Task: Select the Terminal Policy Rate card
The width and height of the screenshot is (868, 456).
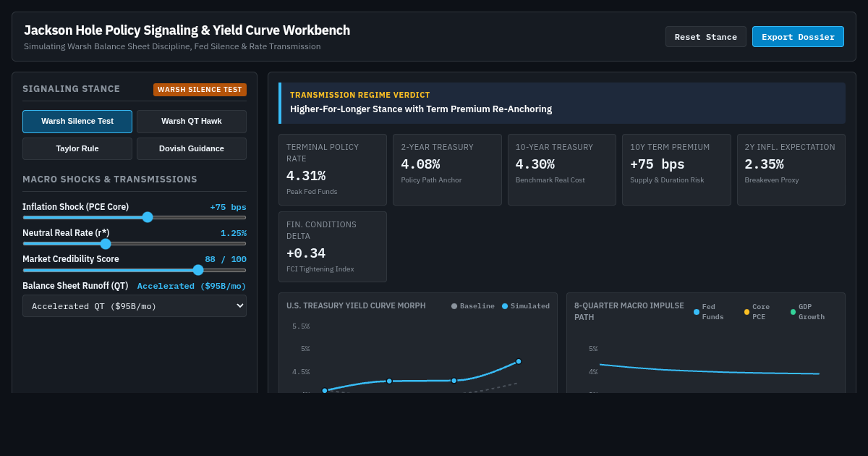Action: pos(333,170)
